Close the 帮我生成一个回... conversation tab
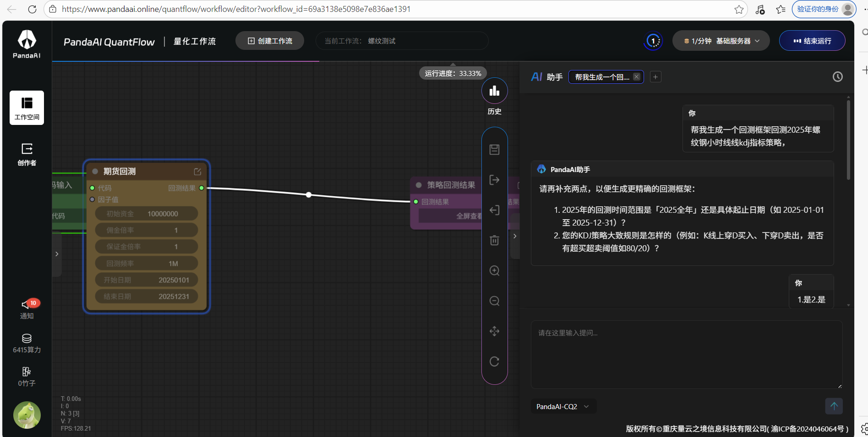This screenshot has height=437, width=868. coord(637,77)
